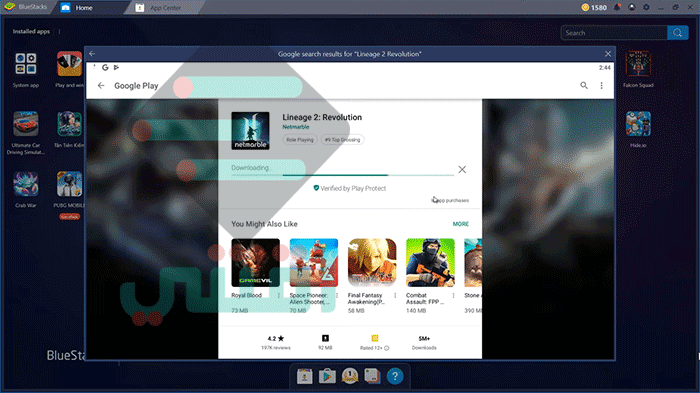This screenshot has height=393, width=700.
Task: Select the #9 Top Grossing chip
Action: point(342,140)
